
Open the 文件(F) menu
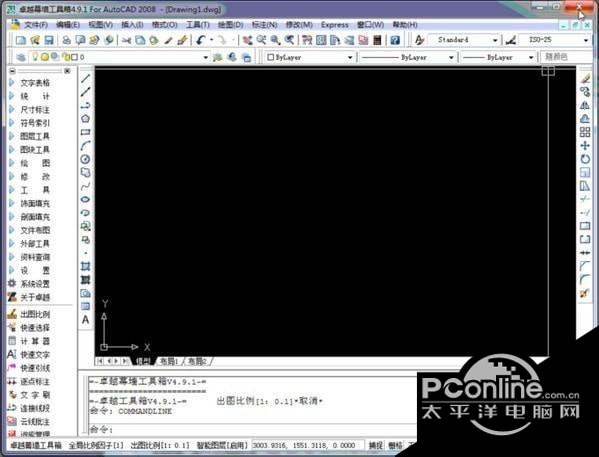point(36,25)
